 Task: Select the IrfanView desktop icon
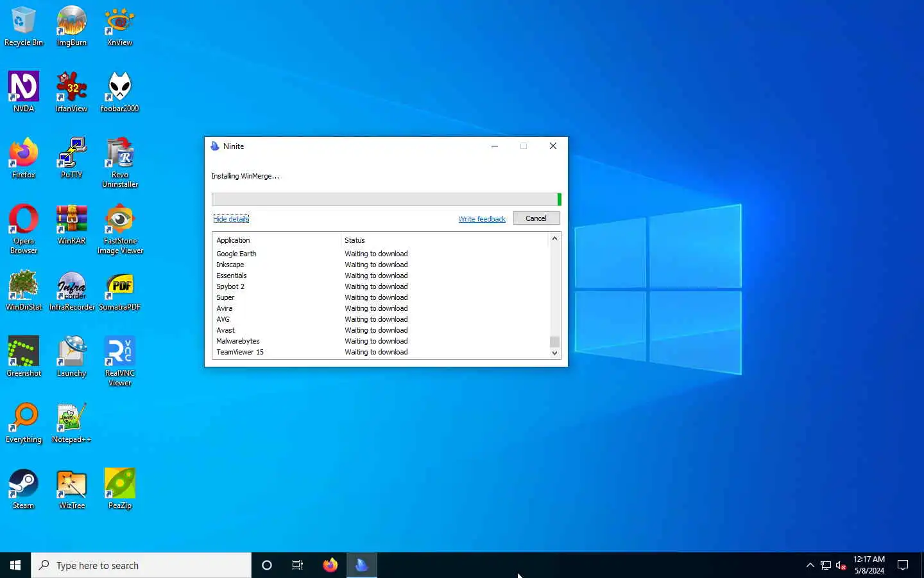(x=72, y=92)
